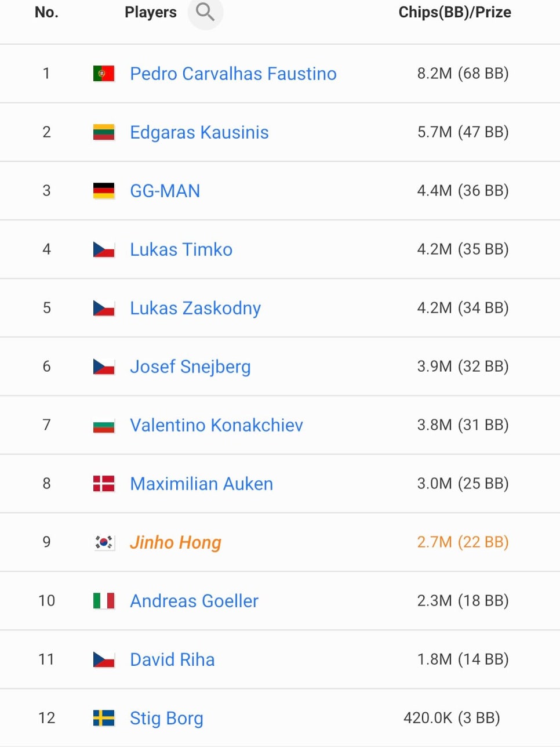Click the Czech flag beside Lukas Timko

[104, 249]
